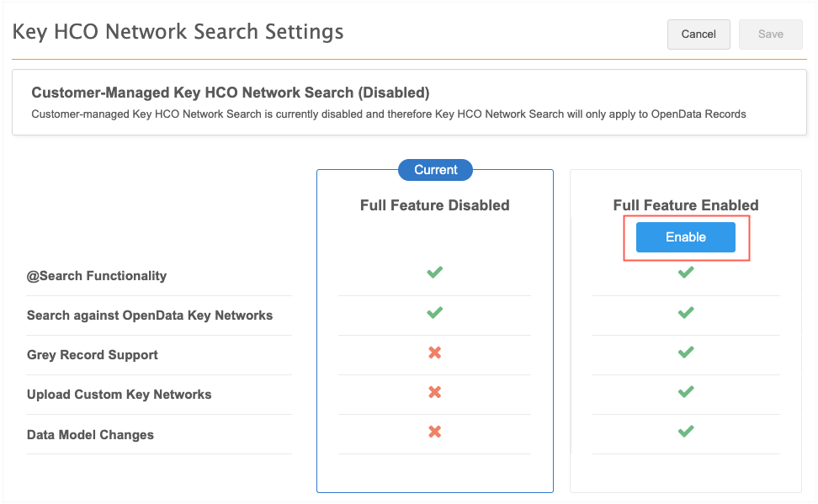Click the Full Feature Disabled heading

point(434,205)
